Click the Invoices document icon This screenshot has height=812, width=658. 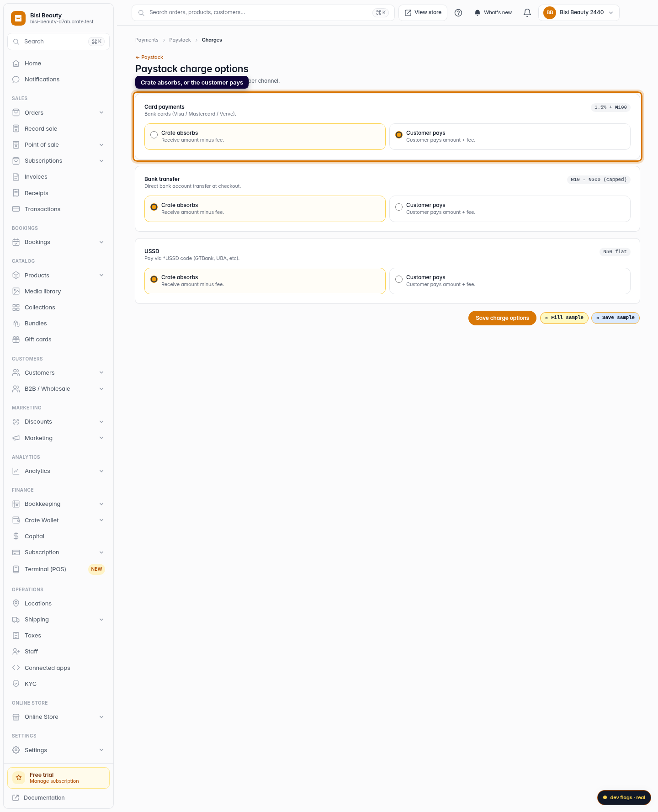coord(16,177)
